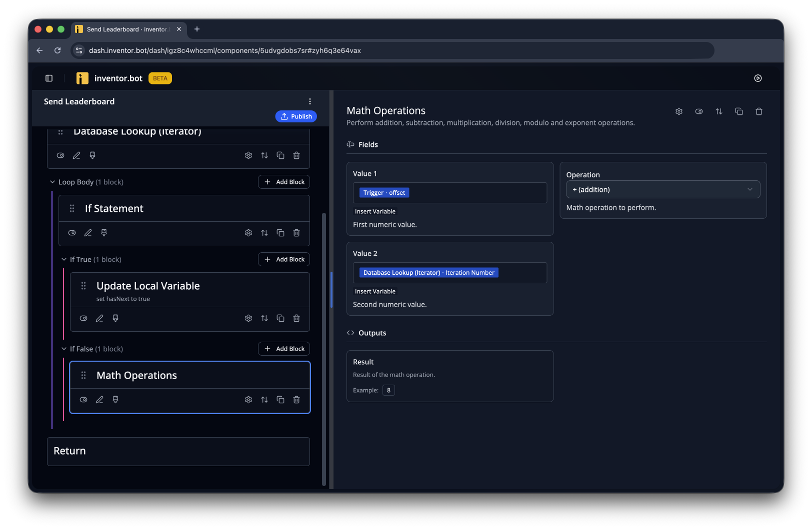Delete the Math Operations block in the list

tap(296, 400)
